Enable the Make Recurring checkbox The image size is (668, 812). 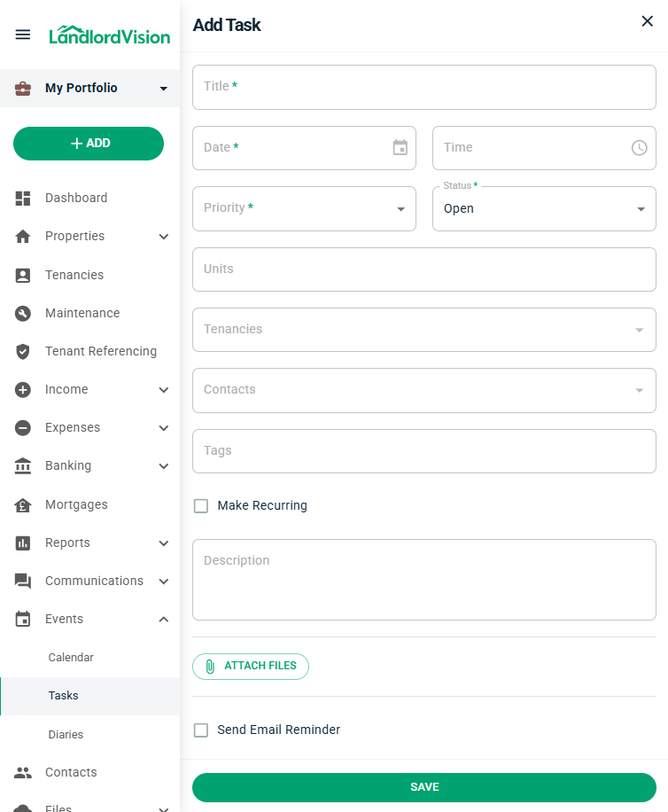click(x=201, y=505)
